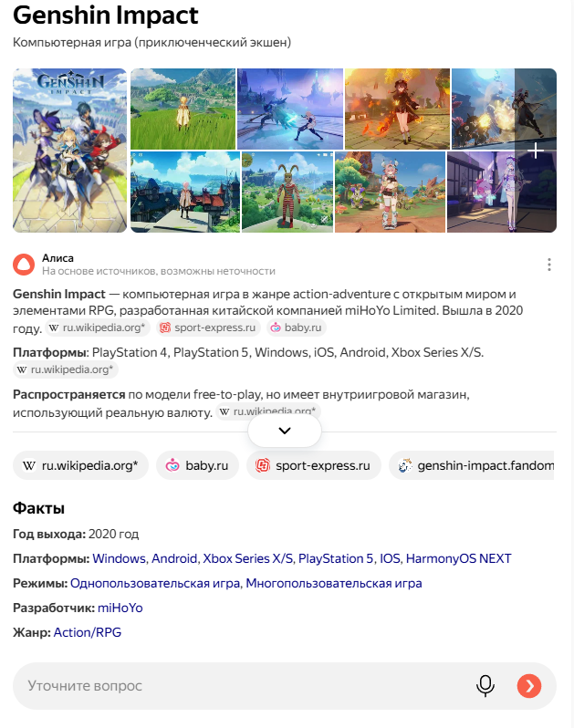The image size is (574, 728).
Task: Click the plus icon on the image gallery
Action: (536, 151)
